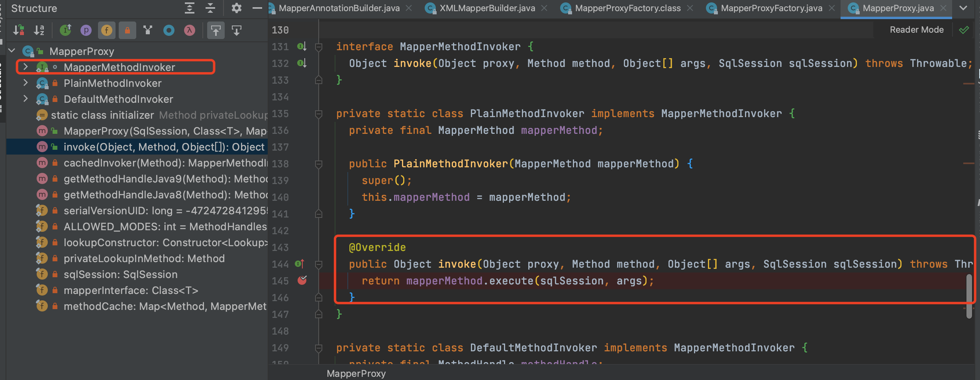Screen dimensions: 980x380
Task: Toggle Navigate from Source structure button
Action: coord(237,30)
